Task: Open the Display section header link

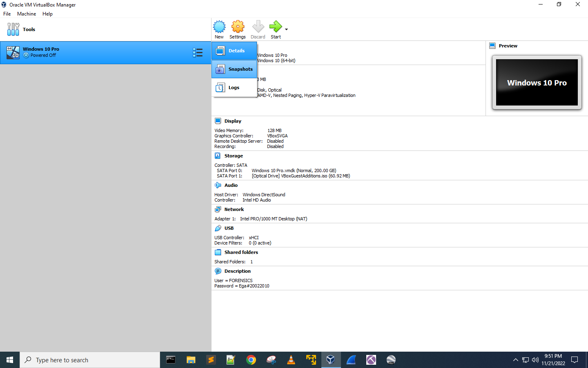Action: pos(233,121)
